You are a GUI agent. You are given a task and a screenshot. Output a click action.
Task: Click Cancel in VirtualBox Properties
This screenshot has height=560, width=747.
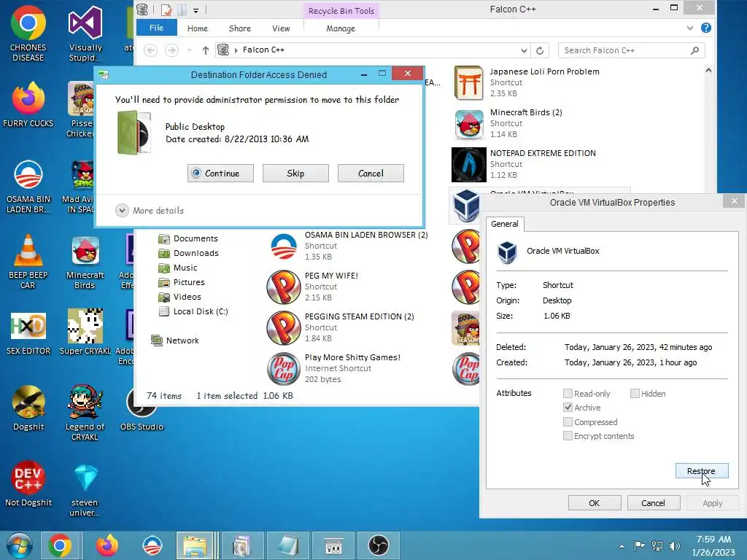pyautogui.click(x=653, y=503)
